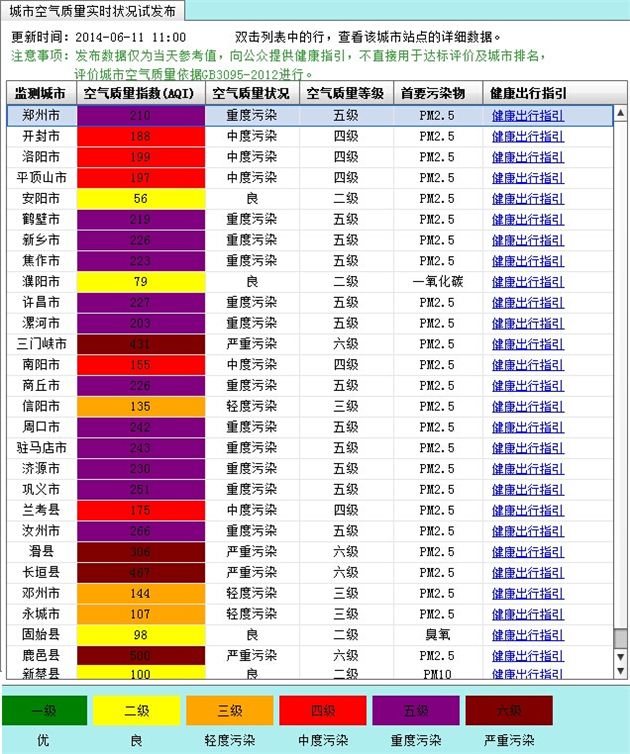This screenshot has width=630, height=754.
Task: Select the 南阳市 city name cell
Action: (42, 364)
